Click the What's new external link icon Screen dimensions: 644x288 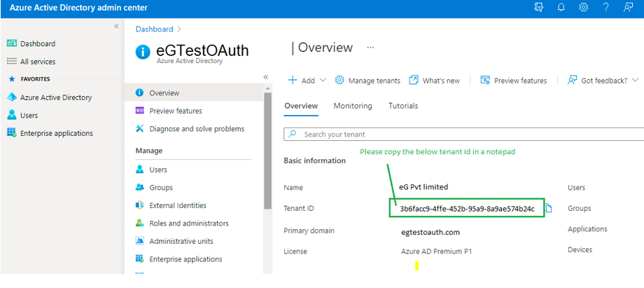(x=414, y=80)
